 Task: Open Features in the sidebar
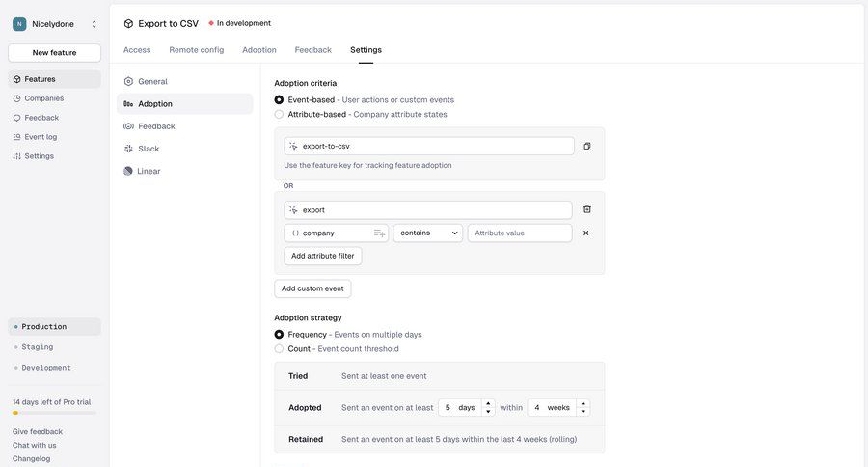(54, 79)
